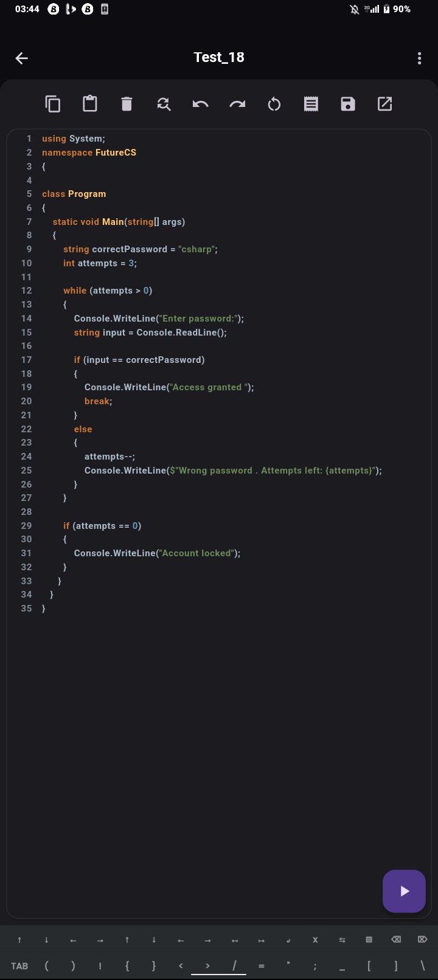438x980 pixels.
Task: Save the Test_18 file
Action: click(348, 104)
